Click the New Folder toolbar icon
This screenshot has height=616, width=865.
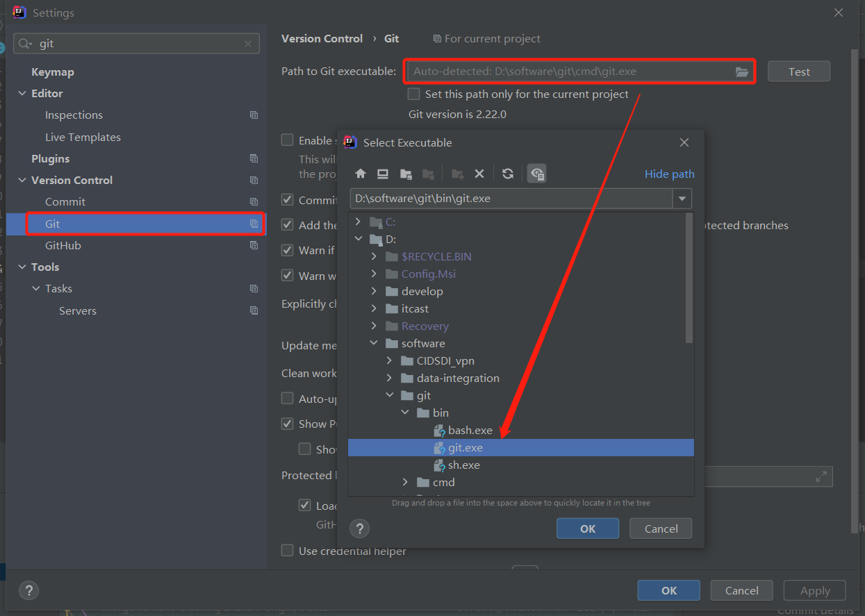[457, 174]
